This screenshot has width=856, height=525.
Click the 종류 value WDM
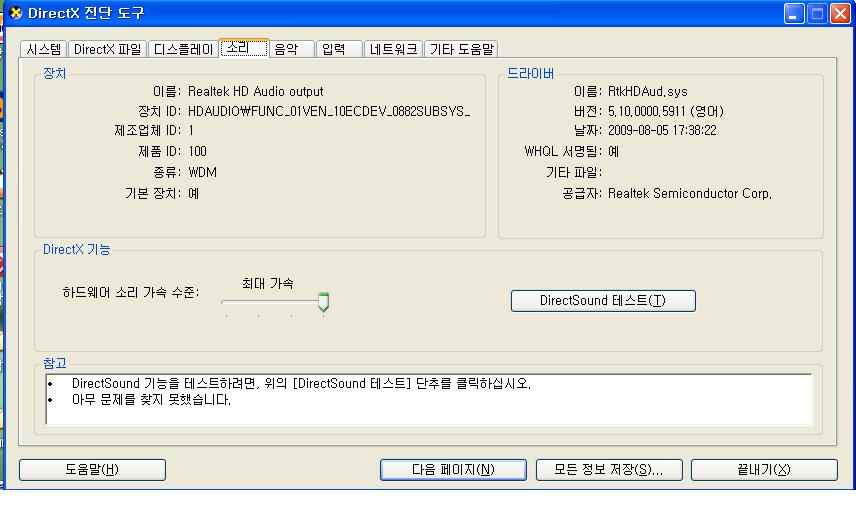point(203,172)
